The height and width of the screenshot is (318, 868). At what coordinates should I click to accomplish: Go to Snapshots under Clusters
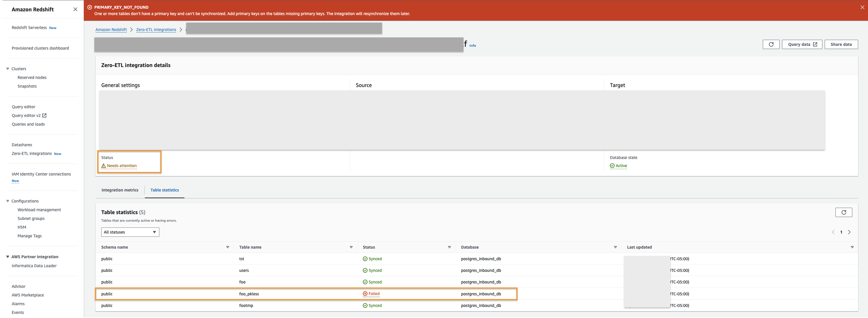tap(27, 86)
